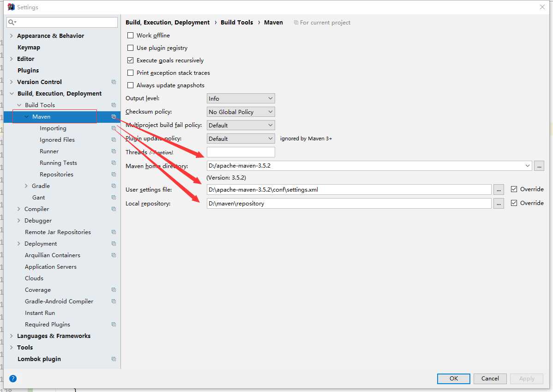Click the Cancel button
The height and width of the screenshot is (392, 553).
point(490,379)
